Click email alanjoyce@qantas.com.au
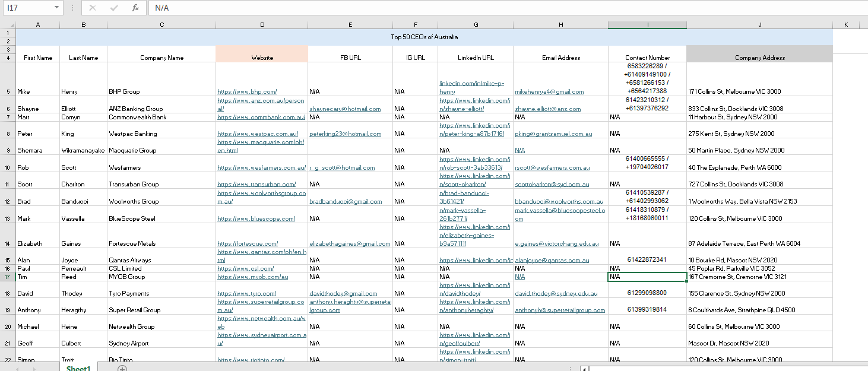Viewport: 868px width, 371px height. [x=552, y=261]
